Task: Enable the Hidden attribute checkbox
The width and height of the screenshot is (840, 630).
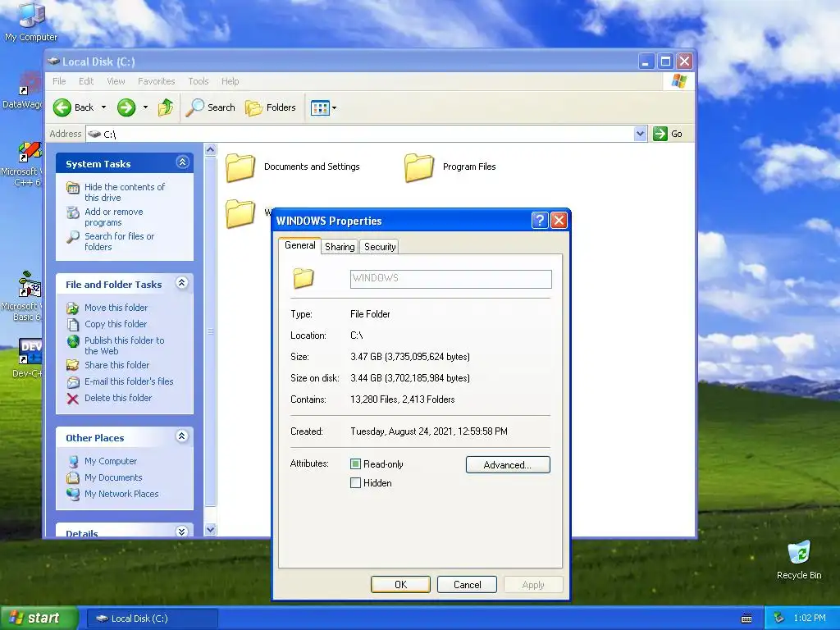Action: 355,482
